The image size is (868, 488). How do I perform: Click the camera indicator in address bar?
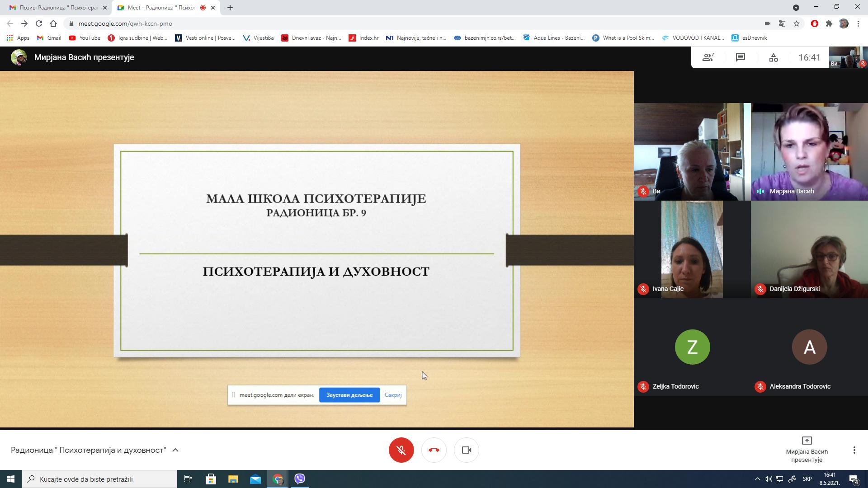[767, 23]
